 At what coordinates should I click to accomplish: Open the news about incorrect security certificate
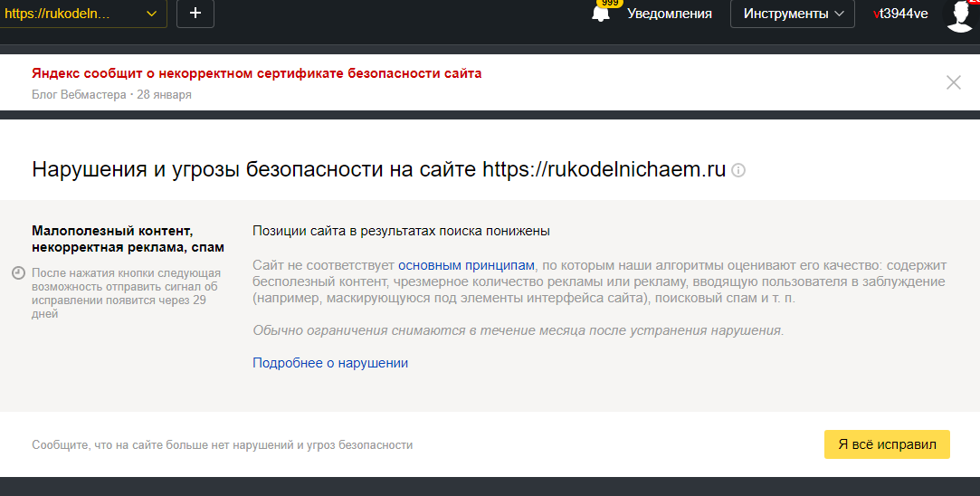(257, 73)
